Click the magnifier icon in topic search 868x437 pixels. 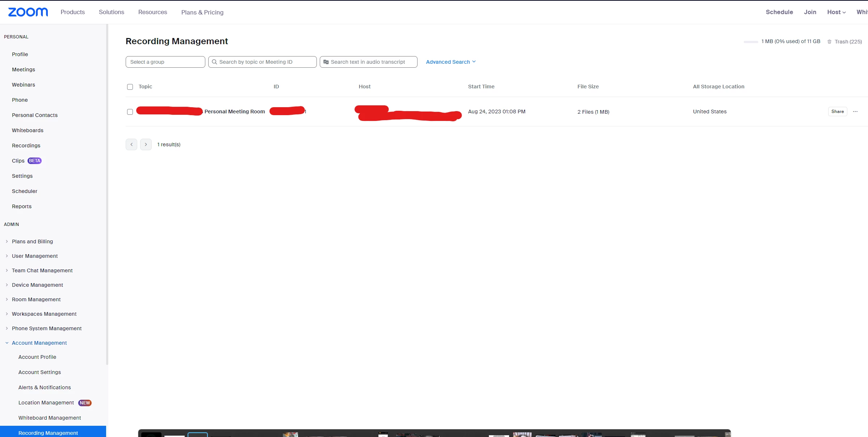click(x=214, y=62)
